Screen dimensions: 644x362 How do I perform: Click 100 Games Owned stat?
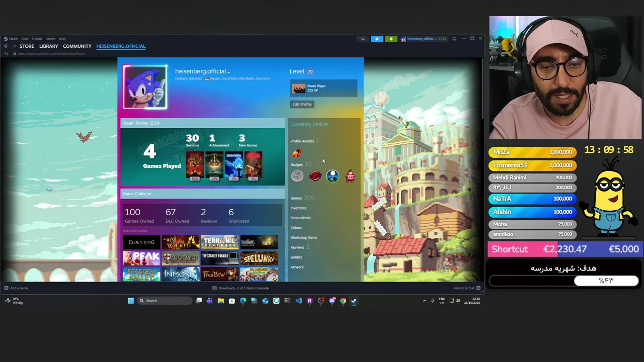point(139,215)
